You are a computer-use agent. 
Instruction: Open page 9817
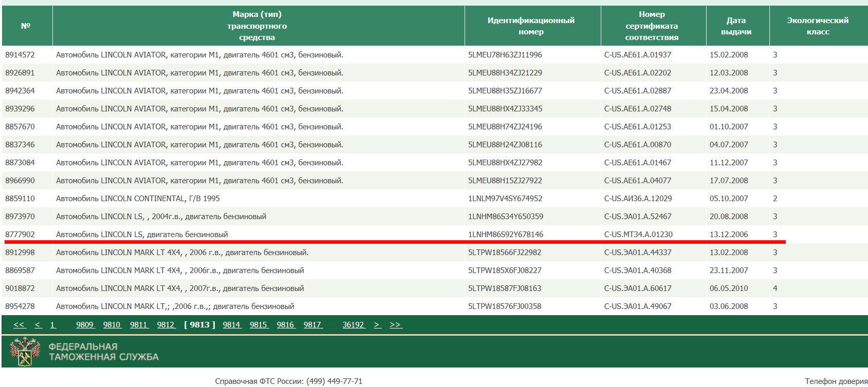coord(313,325)
